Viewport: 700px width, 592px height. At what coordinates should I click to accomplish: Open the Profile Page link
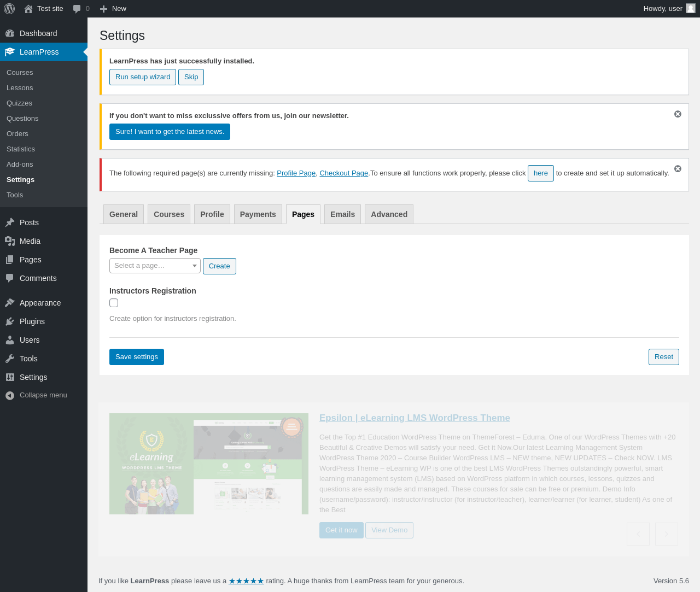(296, 173)
